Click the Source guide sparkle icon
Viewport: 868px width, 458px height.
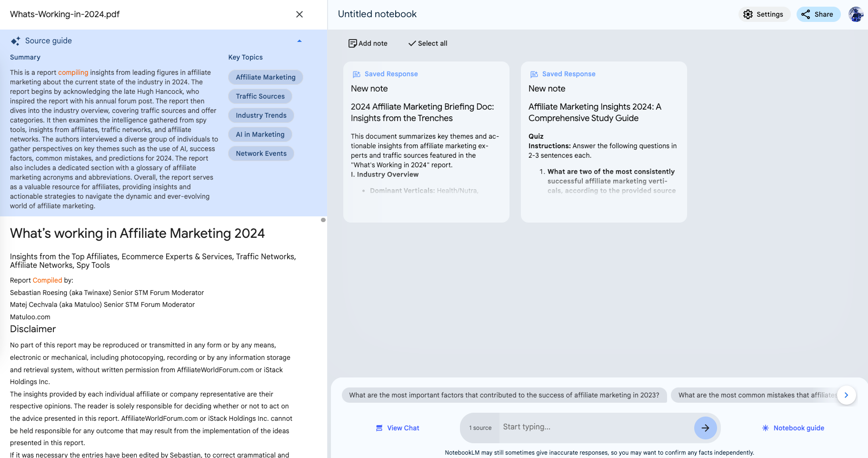click(x=16, y=41)
